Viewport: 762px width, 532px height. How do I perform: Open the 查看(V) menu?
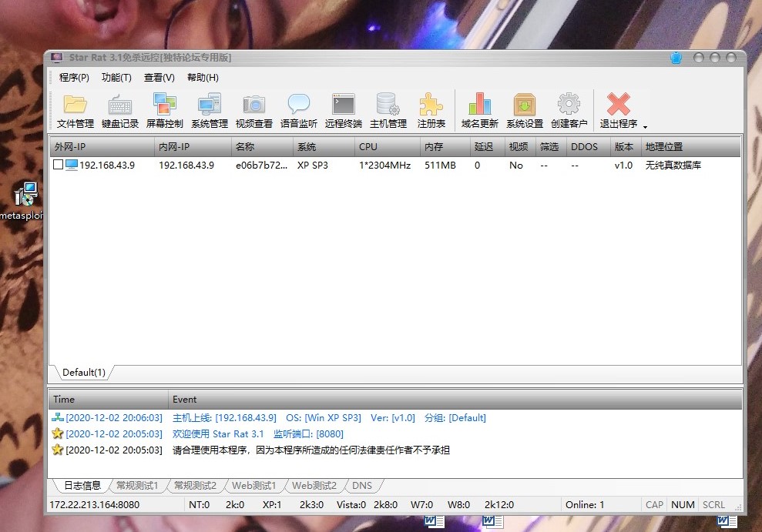click(x=159, y=78)
